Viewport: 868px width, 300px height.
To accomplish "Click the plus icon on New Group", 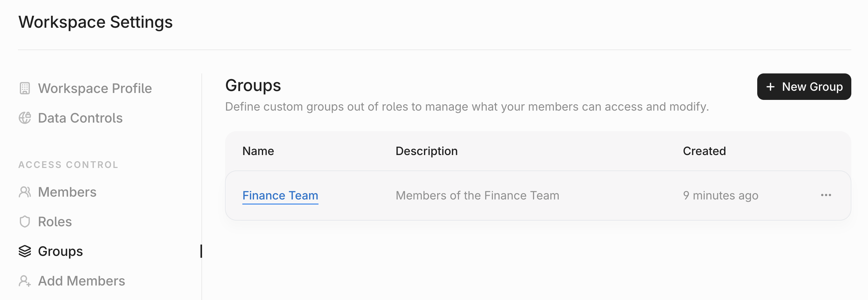I will 770,87.
